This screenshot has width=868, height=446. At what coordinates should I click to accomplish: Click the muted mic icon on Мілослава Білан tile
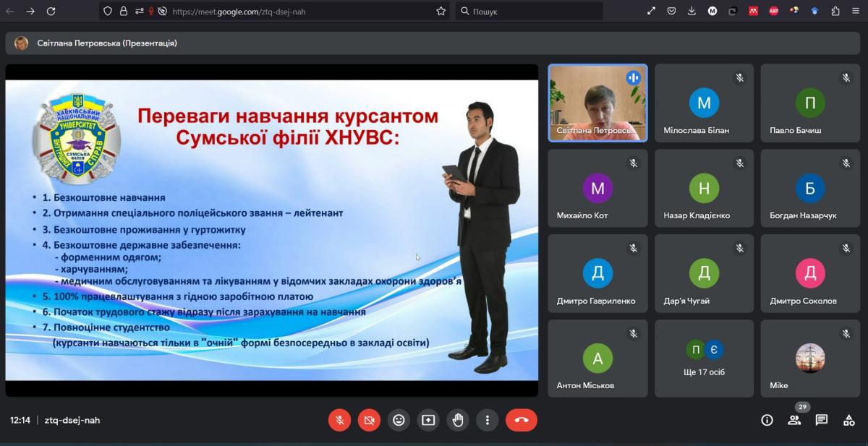click(x=739, y=78)
